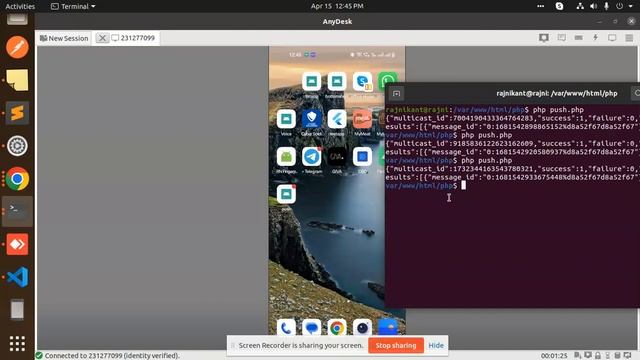Tap the green Android robot app icon
This screenshot has width=640, height=360.
pyautogui.click(x=286, y=157)
